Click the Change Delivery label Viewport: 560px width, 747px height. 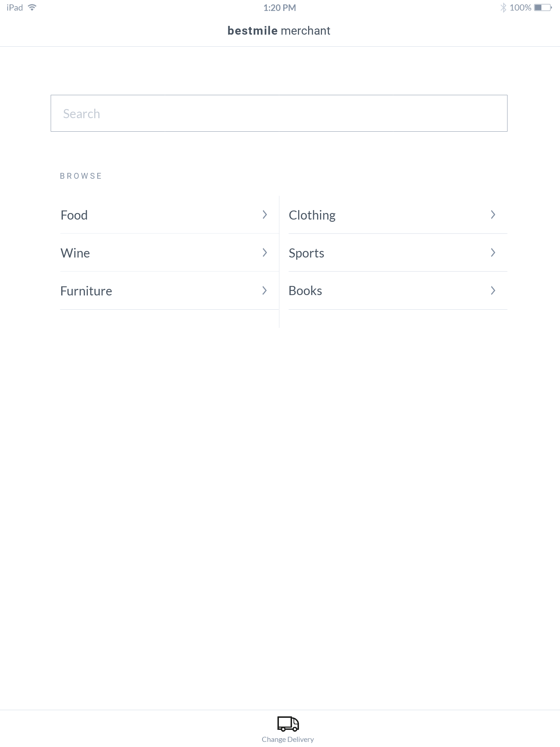coord(288,739)
